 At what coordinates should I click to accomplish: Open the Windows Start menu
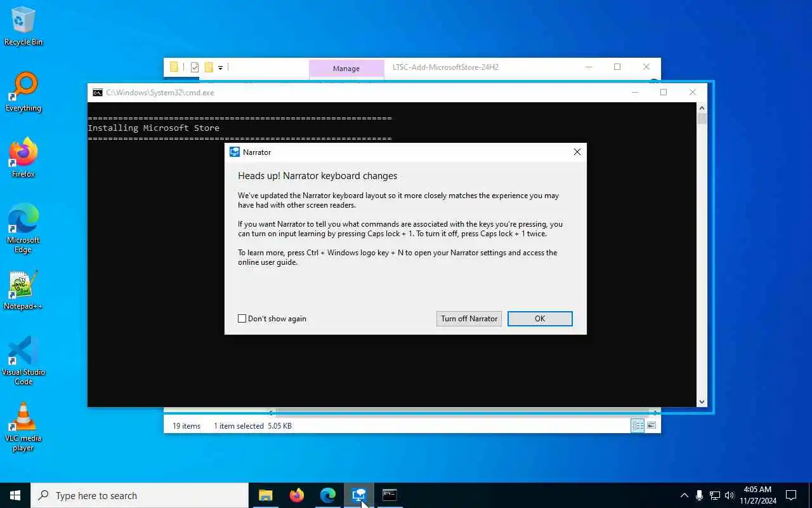click(15, 495)
